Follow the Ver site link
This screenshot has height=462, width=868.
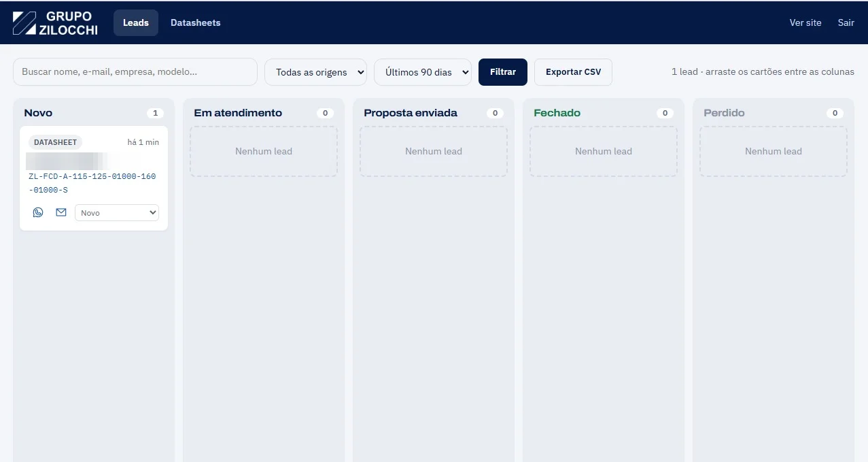click(x=805, y=22)
